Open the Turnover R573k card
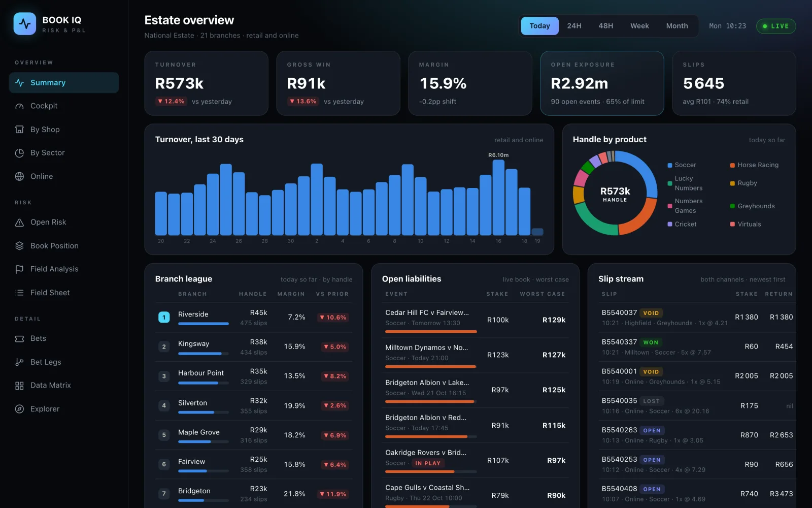This screenshot has height=508, width=812. tap(206, 83)
